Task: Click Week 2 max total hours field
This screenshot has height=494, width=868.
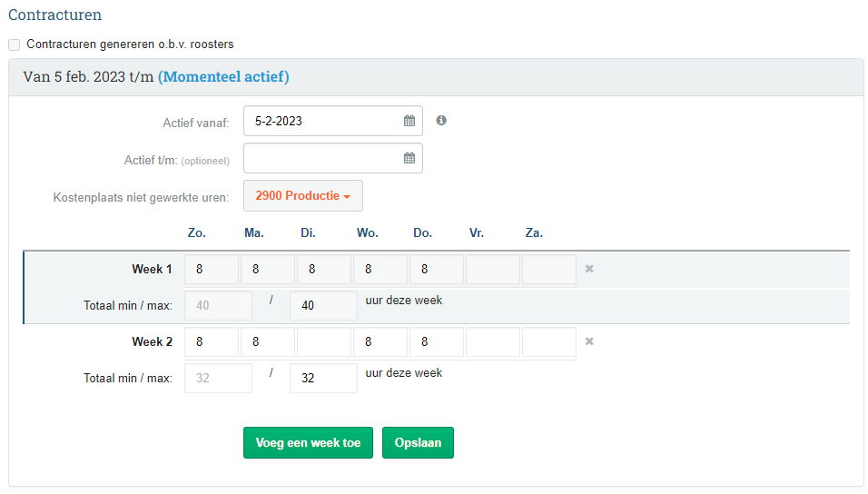Action: [x=323, y=379]
